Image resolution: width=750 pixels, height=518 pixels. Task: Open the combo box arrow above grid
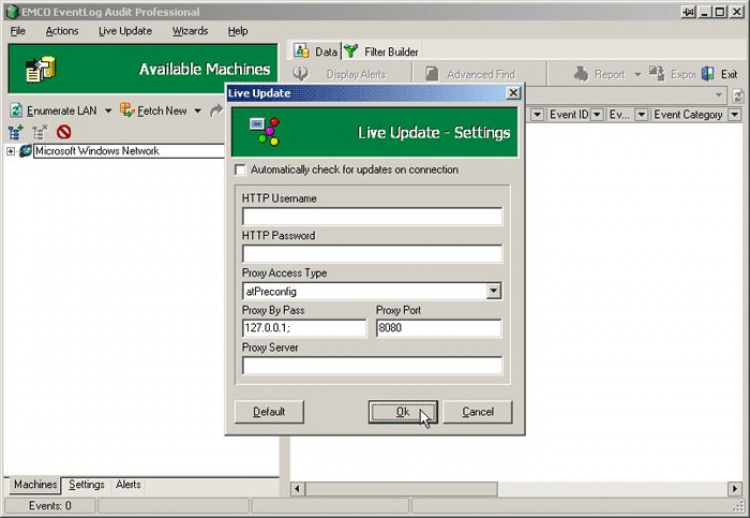pyautogui.click(x=718, y=95)
